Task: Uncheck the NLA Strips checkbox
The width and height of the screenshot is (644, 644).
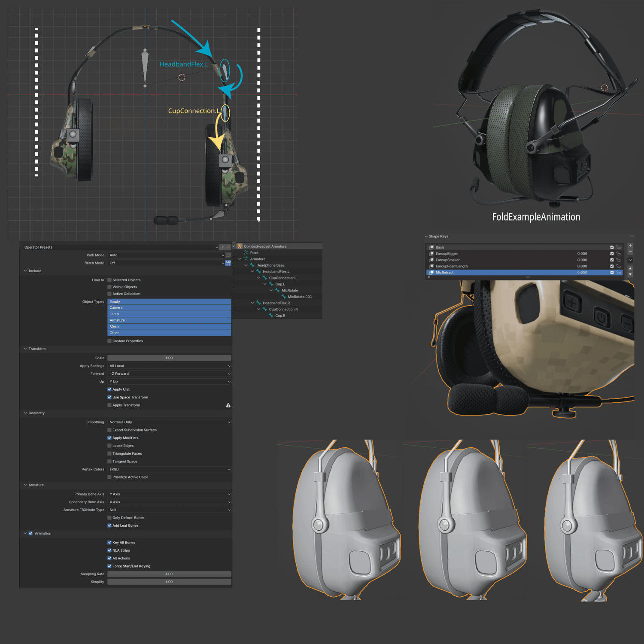Action: 109,550
